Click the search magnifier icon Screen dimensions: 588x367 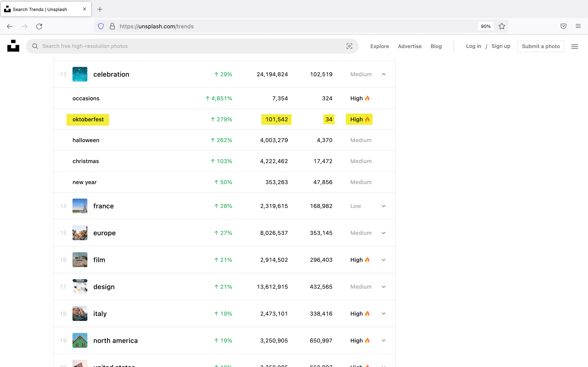tap(35, 46)
